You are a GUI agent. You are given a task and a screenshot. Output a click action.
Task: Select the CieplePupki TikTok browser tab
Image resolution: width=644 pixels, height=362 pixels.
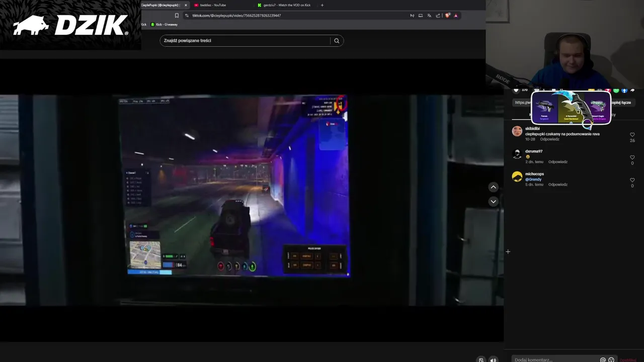[x=160, y=5]
